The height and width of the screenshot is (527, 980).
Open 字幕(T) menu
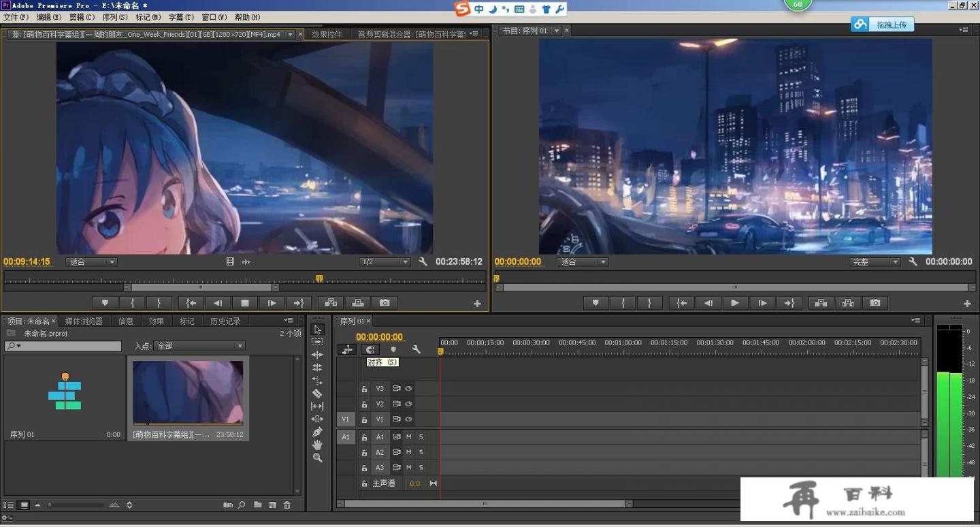(181, 17)
